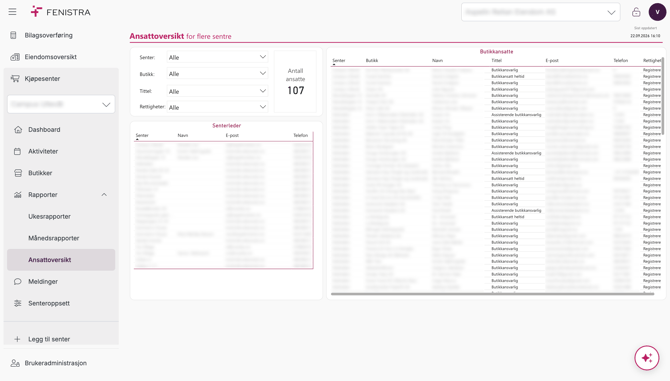Click the Dashboard home icon

[x=18, y=129]
